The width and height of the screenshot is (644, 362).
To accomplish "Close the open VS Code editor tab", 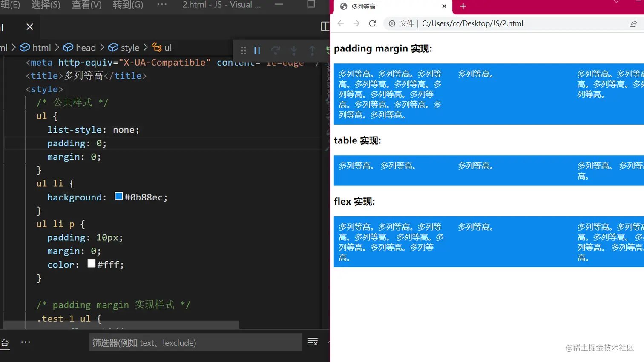I will coord(30,27).
